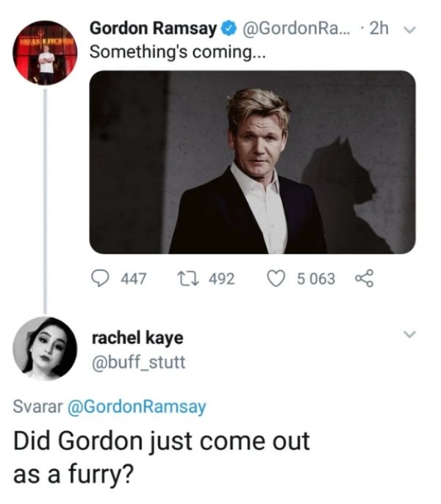Open the photo attached to the tweet
The width and height of the screenshot is (441, 504).
click(252, 162)
